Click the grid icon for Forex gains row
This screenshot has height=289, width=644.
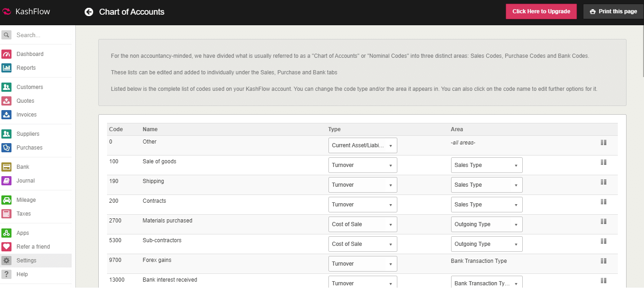pyautogui.click(x=604, y=261)
